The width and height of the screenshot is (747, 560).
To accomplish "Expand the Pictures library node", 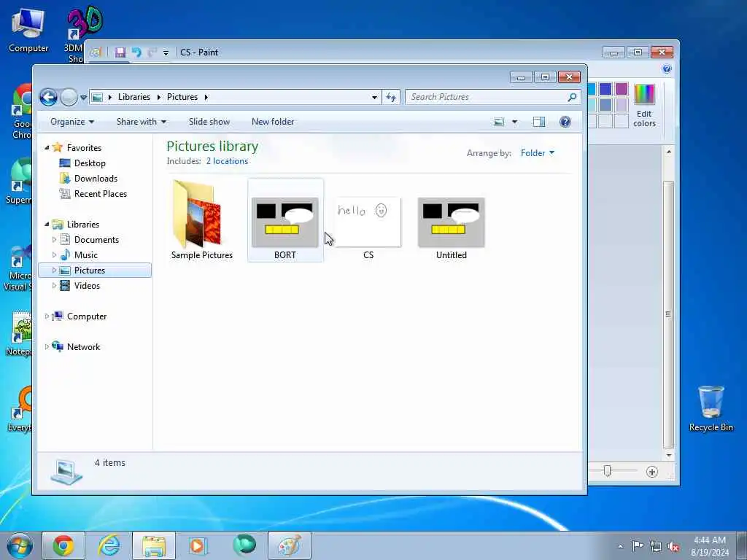I will click(54, 270).
